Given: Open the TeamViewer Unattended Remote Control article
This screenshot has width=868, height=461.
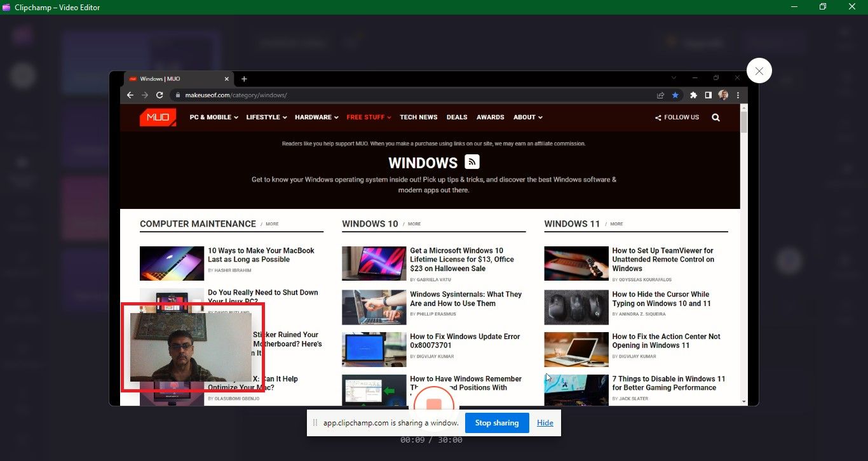Looking at the screenshot, I should pos(663,259).
